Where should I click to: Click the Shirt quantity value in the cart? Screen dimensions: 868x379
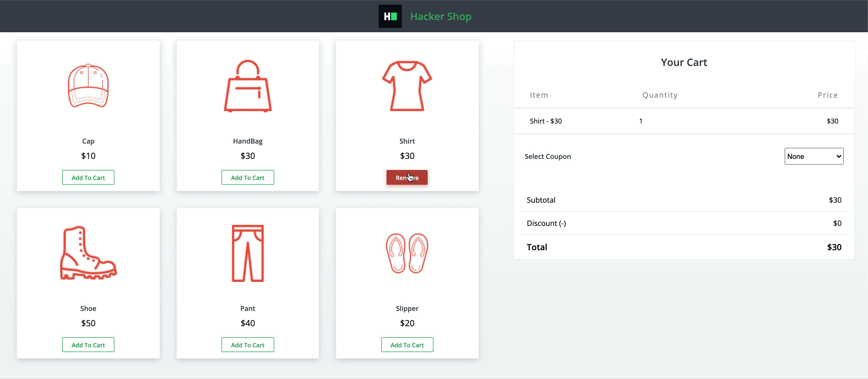tap(640, 121)
